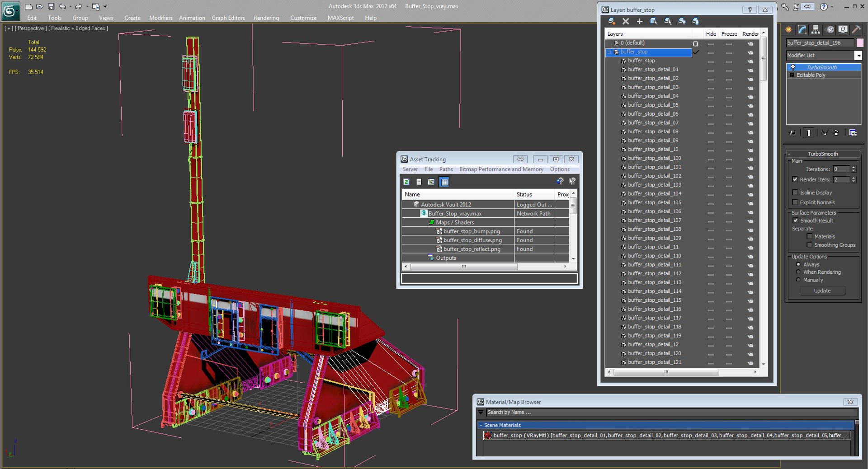868x469 pixels.
Task: Click Configure Modifier Sets icon
Action: pos(853,133)
